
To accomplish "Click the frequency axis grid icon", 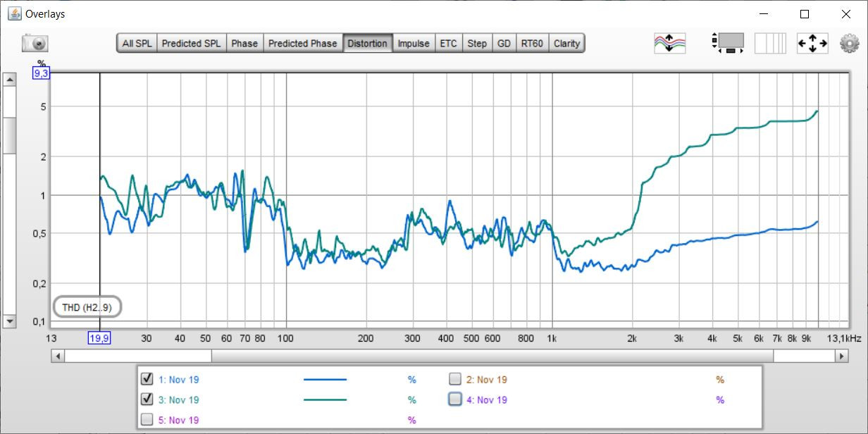I will [770, 44].
